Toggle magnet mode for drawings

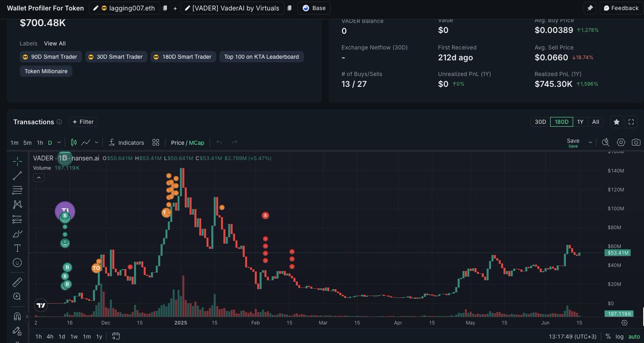(17, 316)
